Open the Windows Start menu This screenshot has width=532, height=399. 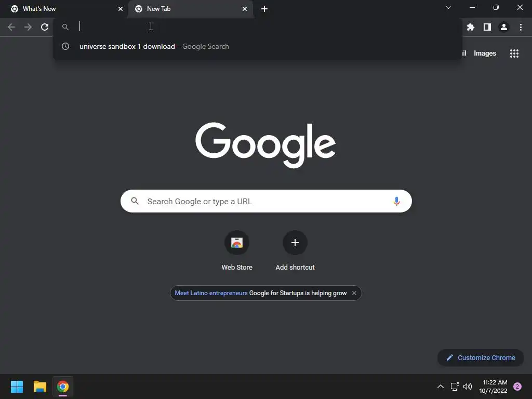[x=17, y=387]
